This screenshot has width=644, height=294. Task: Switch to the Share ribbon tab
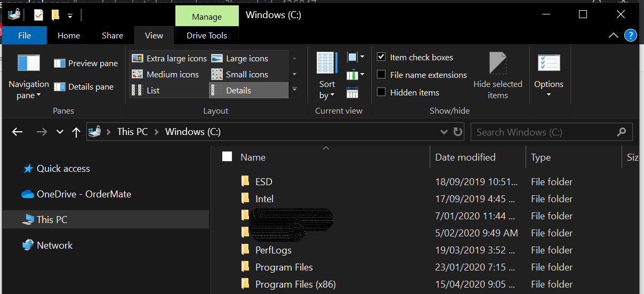click(x=112, y=36)
